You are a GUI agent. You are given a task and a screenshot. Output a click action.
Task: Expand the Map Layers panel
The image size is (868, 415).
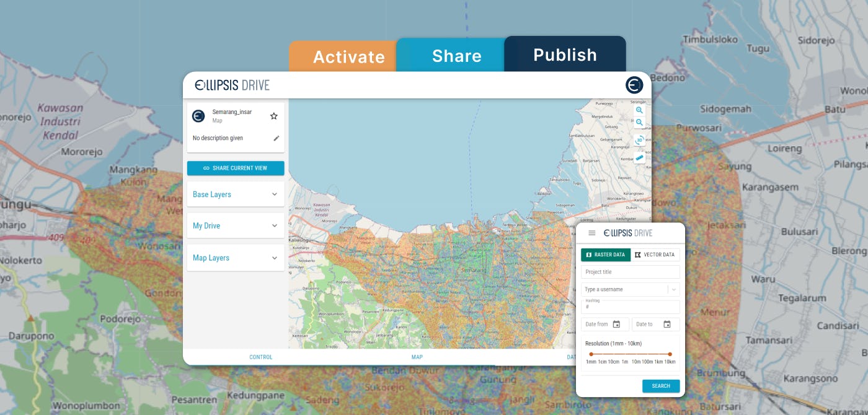(x=236, y=258)
